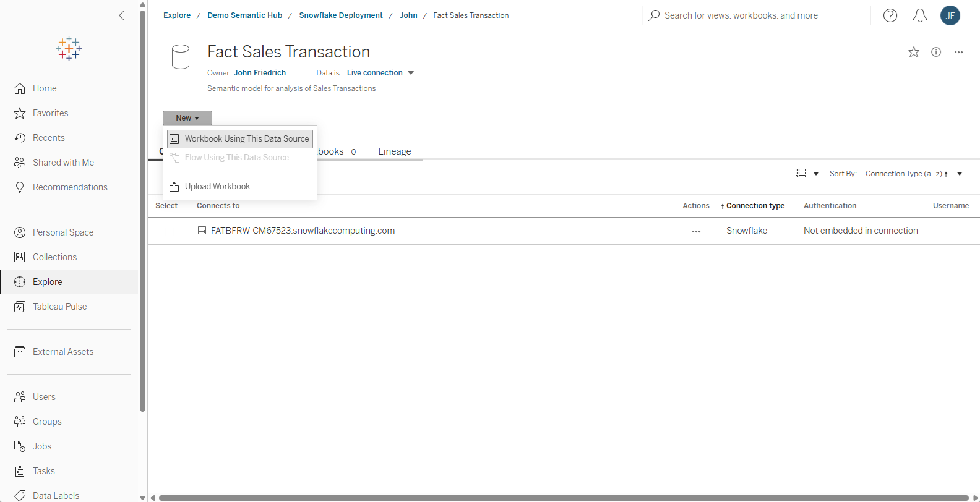
Task: Switch to the Lineage tab
Action: (395, 151)
